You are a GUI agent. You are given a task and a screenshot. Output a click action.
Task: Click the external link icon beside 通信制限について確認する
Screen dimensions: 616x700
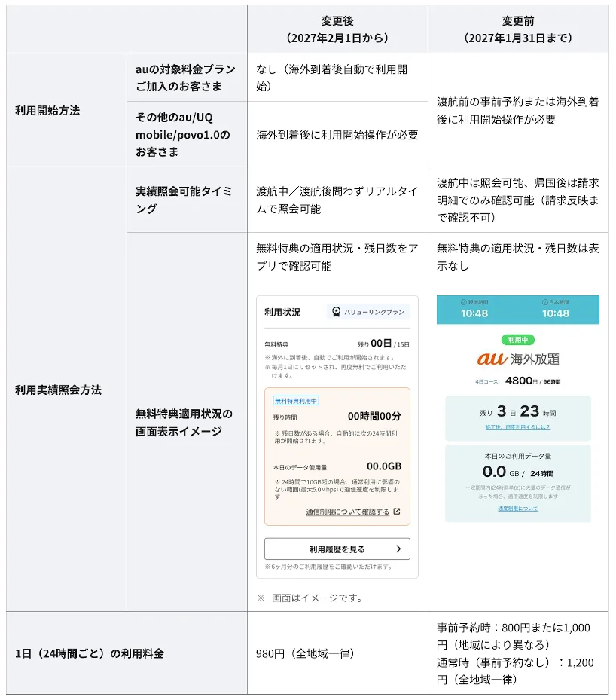coord(397,512)
